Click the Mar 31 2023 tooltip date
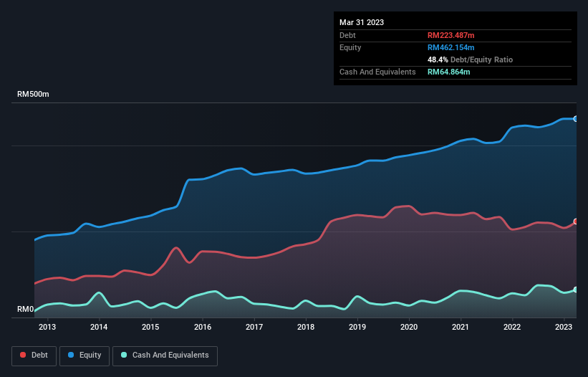Image resolution: width=588 pixels, height=377 pixels. [x=362, y=22]
